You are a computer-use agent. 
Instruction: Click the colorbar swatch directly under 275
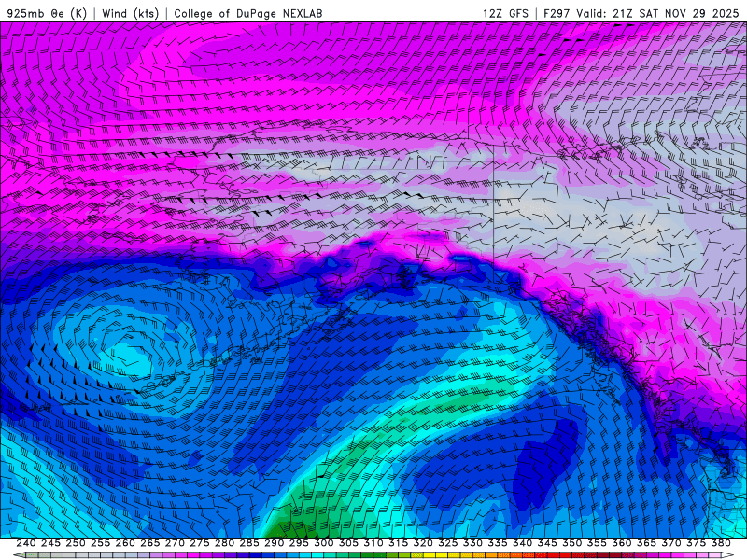[205, 555]
